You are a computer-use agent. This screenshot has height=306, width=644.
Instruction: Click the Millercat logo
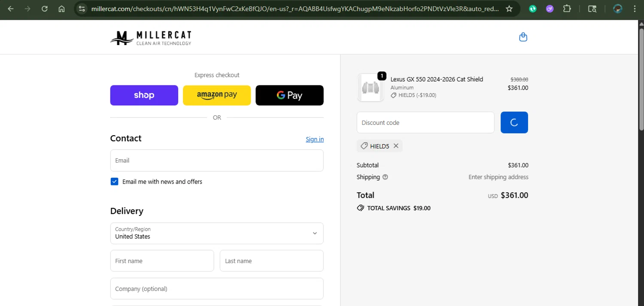coord(151,38)
